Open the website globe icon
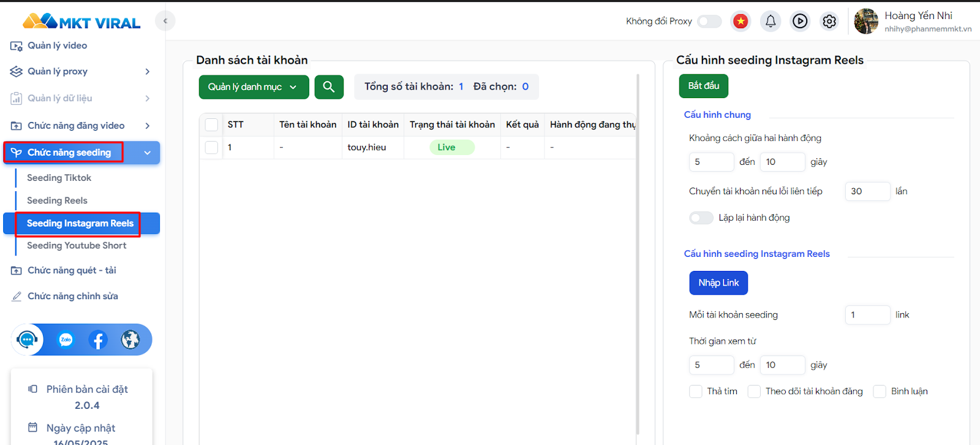The height and width of the screenshot is (445, 980). coord(130,340)
